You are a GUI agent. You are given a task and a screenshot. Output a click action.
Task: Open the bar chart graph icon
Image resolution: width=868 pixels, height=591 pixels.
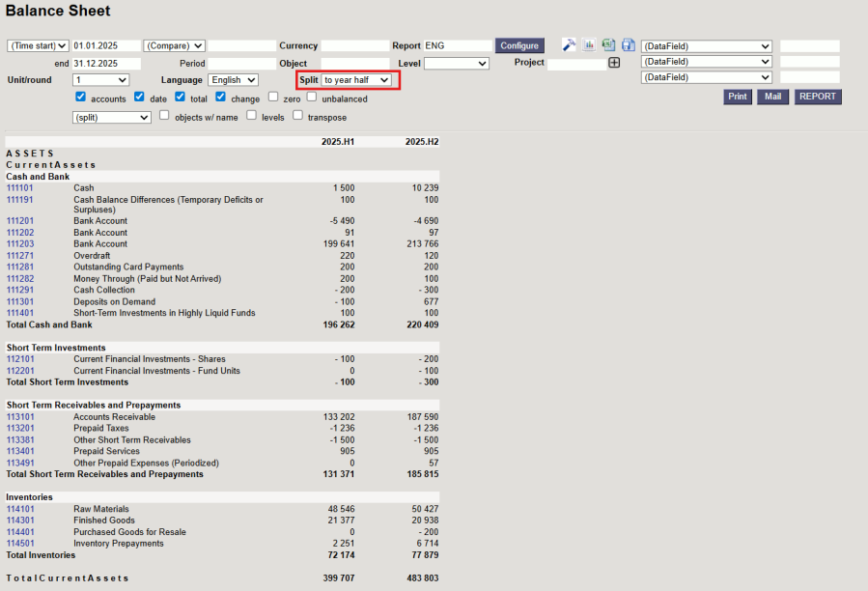(588, 45)
